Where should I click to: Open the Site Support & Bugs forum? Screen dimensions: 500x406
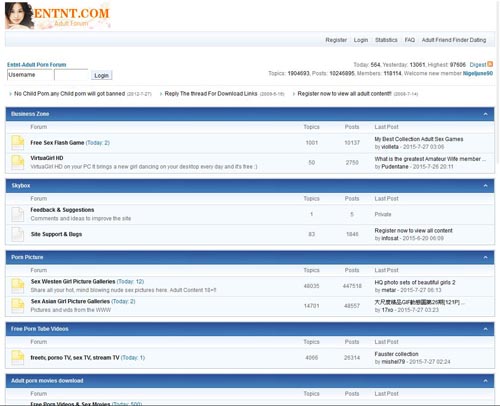[56, 234]
